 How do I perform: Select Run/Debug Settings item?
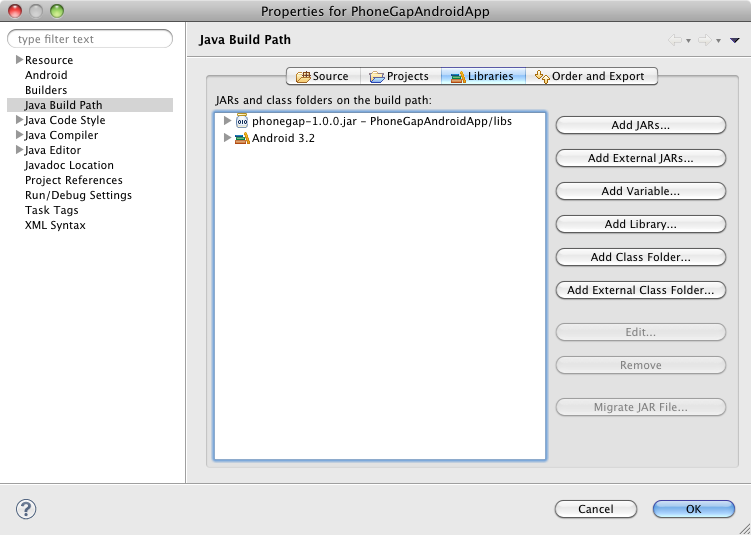(x=78, y=195)
